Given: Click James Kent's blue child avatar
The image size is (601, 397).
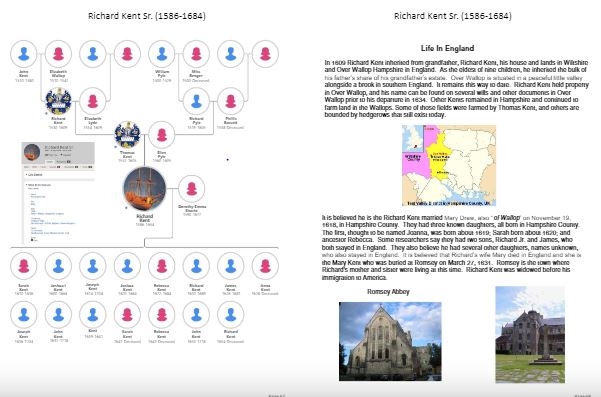Looking at the screenshot, I should (x=231, y=266).
